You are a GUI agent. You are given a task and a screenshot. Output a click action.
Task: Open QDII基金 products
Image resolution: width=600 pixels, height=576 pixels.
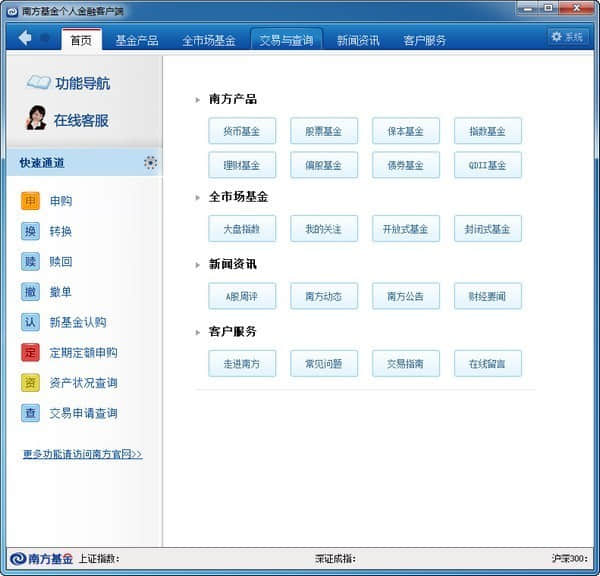pos(488,165)
